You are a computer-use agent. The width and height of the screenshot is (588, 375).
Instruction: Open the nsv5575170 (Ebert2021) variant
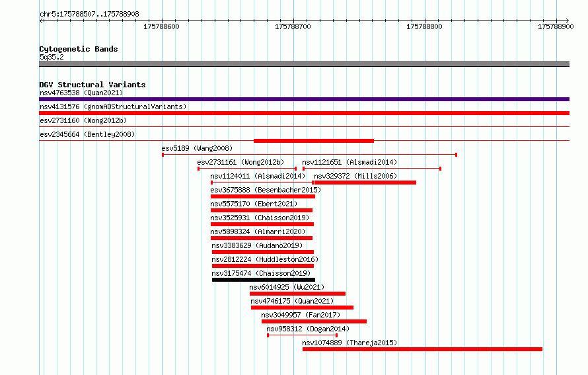pos(254,204)
